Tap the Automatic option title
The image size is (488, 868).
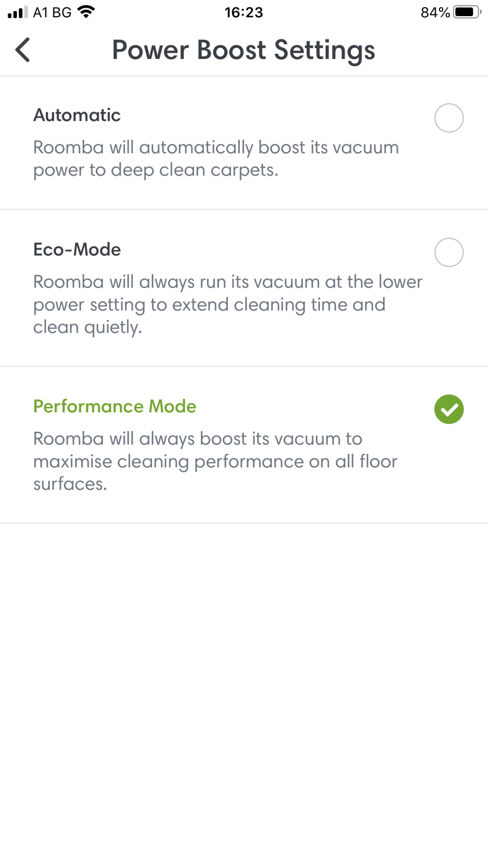[x=77, y=115]
